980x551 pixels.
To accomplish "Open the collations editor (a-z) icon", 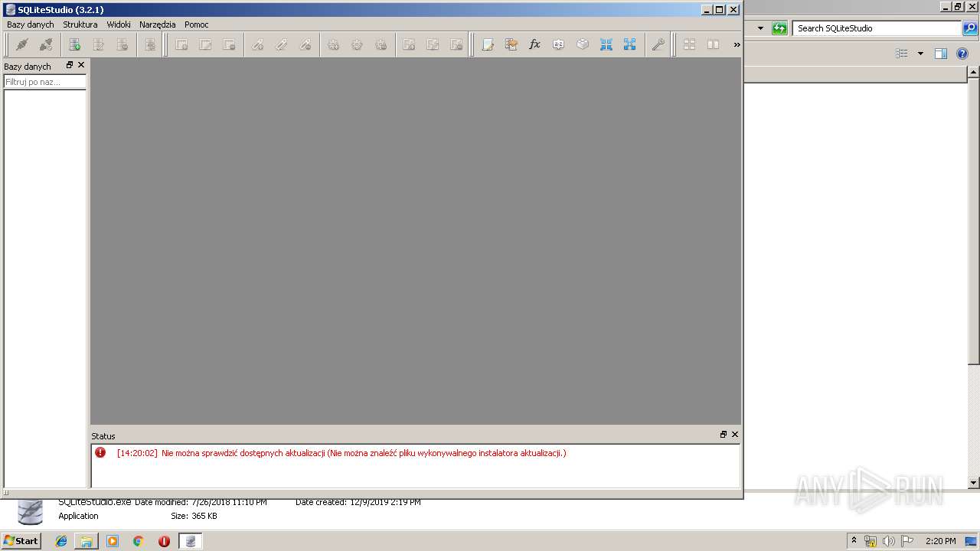I will (x=559, y=44).
